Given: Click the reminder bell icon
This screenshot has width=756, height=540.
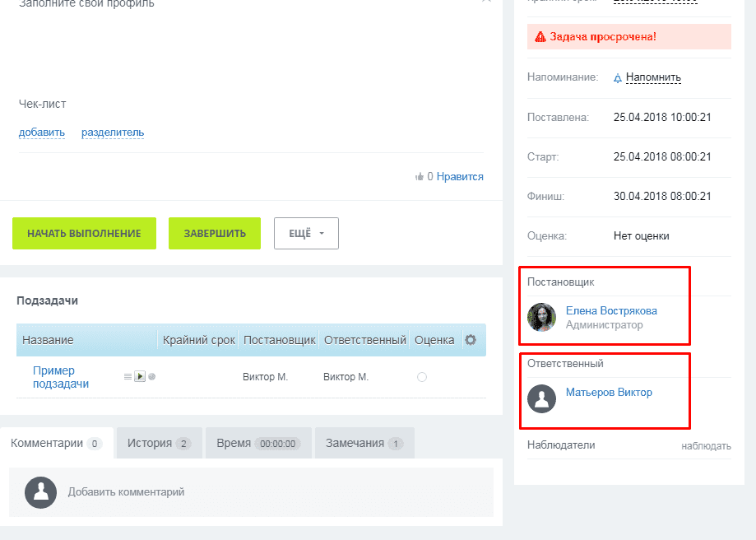Looking at the screenshot, I should [x=618, y=78].
